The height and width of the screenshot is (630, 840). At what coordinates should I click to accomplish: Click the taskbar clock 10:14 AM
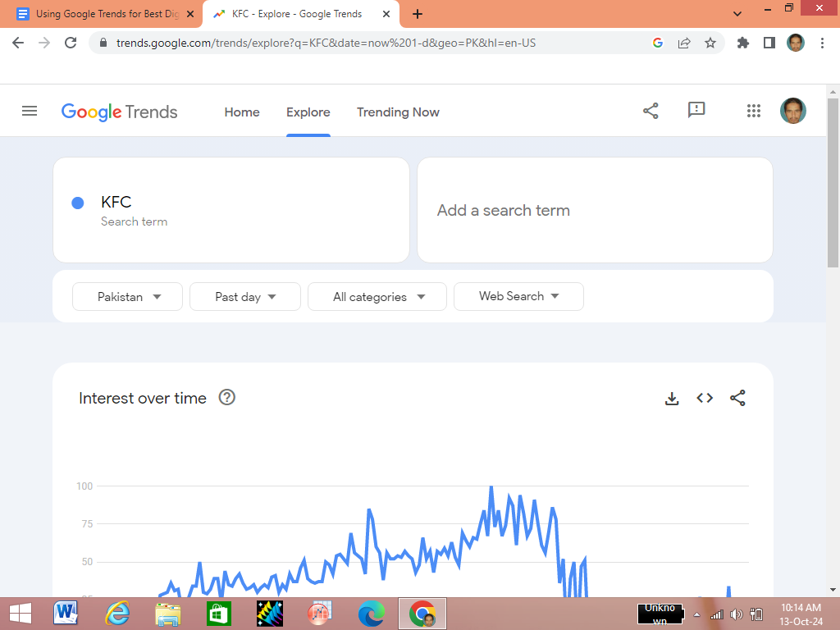click(x=801, y=608)
